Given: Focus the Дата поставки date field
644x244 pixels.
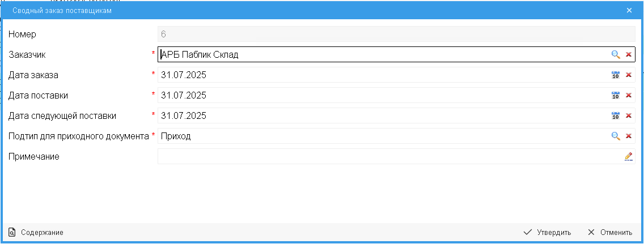Looking at the screenshot, I should coord(380,95).
